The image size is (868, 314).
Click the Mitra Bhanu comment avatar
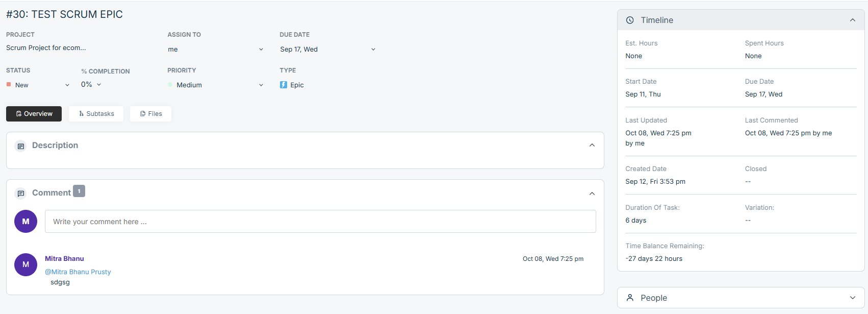click(x=25, y=264)
